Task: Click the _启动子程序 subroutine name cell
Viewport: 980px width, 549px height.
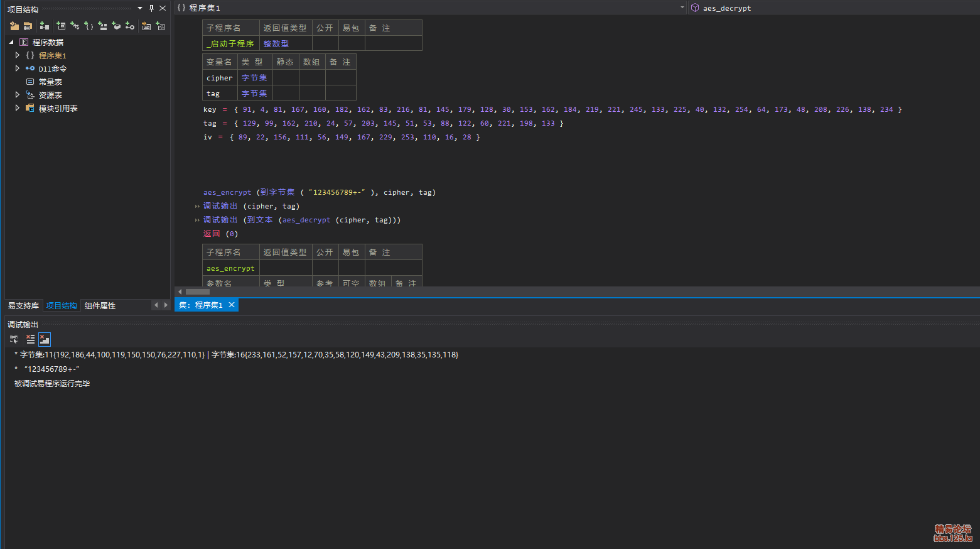Action: tap(230, 43)
